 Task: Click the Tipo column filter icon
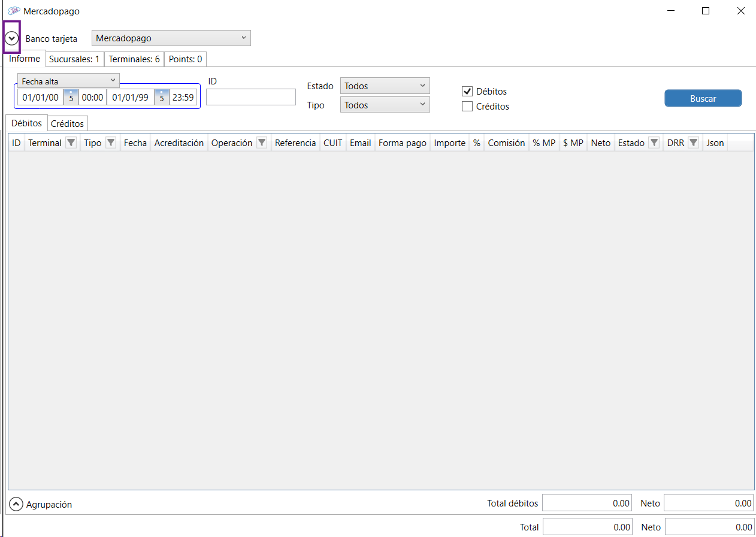pyautogui.click(x=111, y=143)
